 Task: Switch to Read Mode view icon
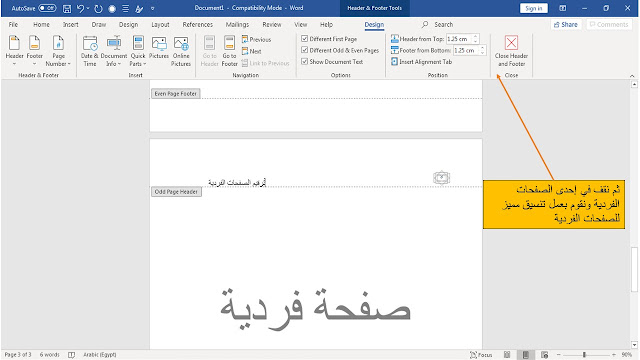tap(507, 355)
